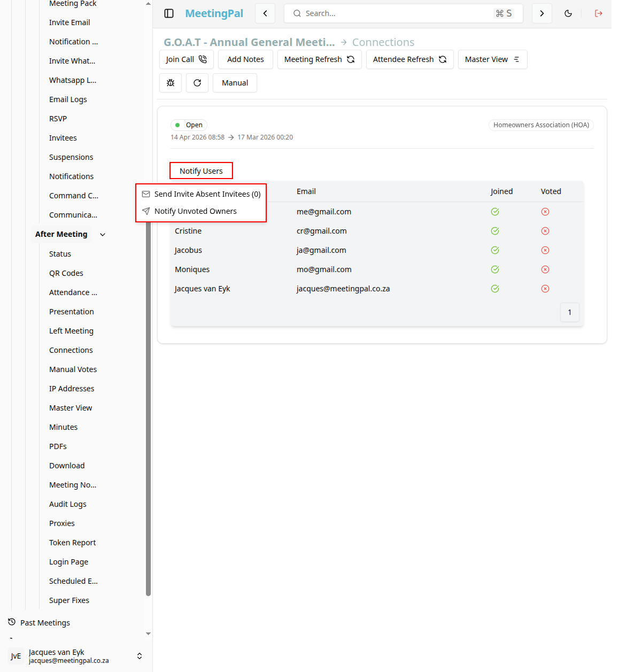Open Email Logs in sidebar

68,99
